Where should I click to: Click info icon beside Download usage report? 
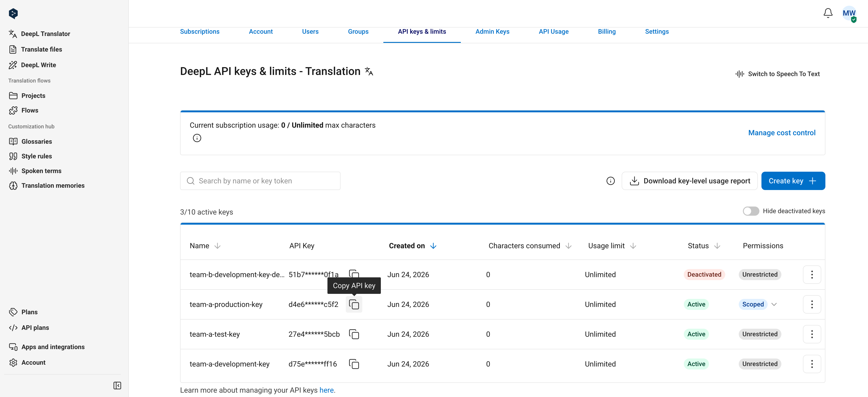tap(611, 181)
